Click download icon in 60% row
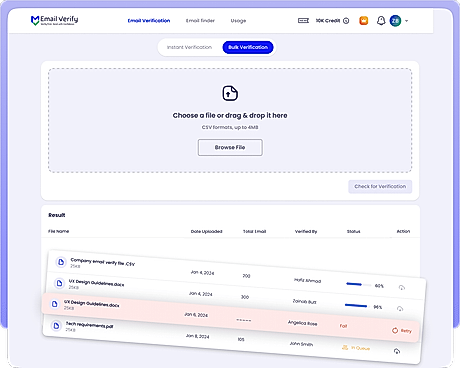460x368 pixels. coord(402,287)
